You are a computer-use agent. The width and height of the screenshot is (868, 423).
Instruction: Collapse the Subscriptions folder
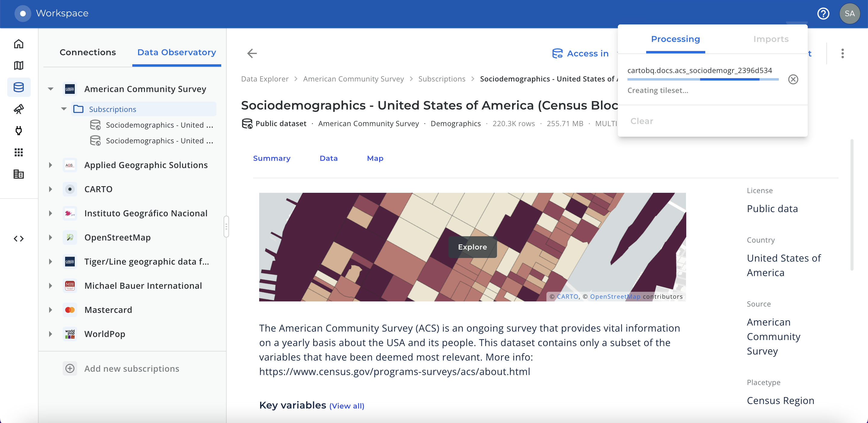pyautogui.click(x=64, y=109)
